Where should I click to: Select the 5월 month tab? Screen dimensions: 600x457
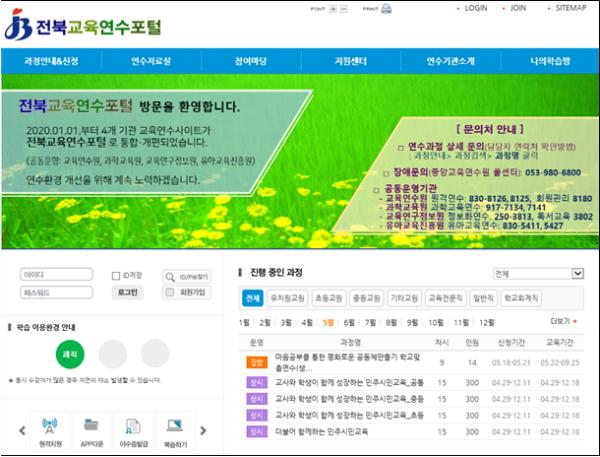coord(328,322)
